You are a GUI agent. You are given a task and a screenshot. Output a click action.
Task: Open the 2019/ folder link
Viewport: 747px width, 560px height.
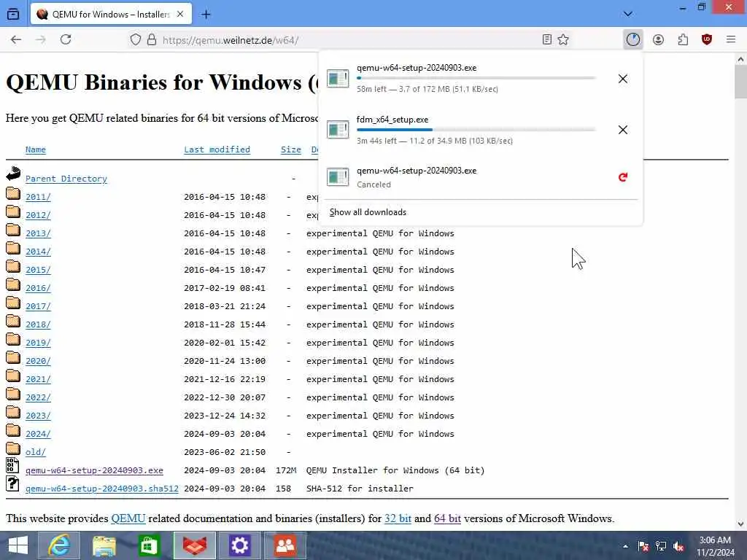point(38,343)
